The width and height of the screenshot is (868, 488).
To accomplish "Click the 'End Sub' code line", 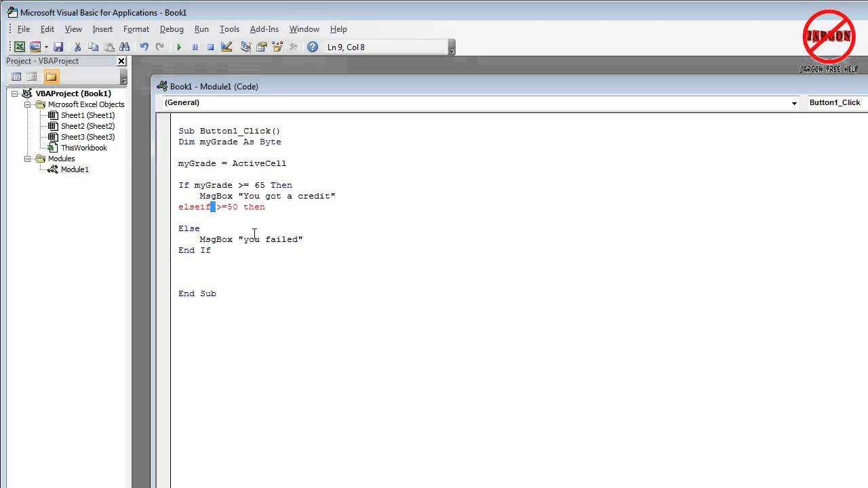I will coord(197,293).
